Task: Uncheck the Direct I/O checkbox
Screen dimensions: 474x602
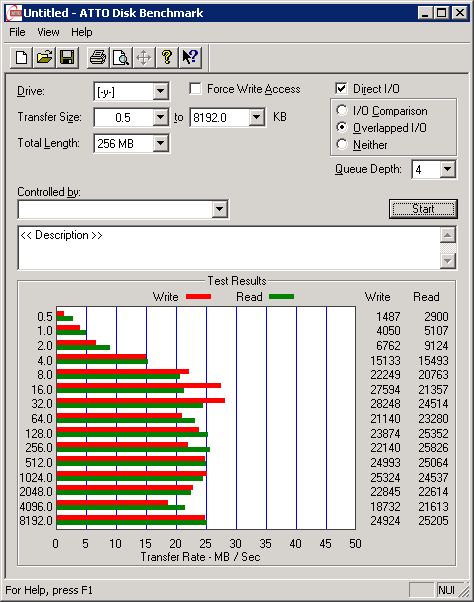Action: coord(341,89)
